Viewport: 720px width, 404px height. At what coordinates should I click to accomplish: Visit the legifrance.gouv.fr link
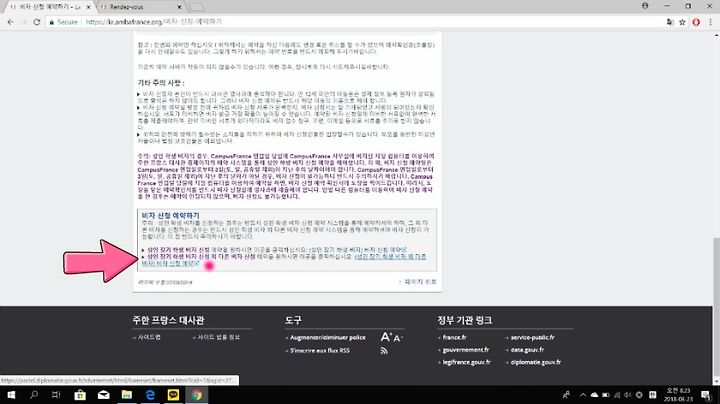[467, 362]
